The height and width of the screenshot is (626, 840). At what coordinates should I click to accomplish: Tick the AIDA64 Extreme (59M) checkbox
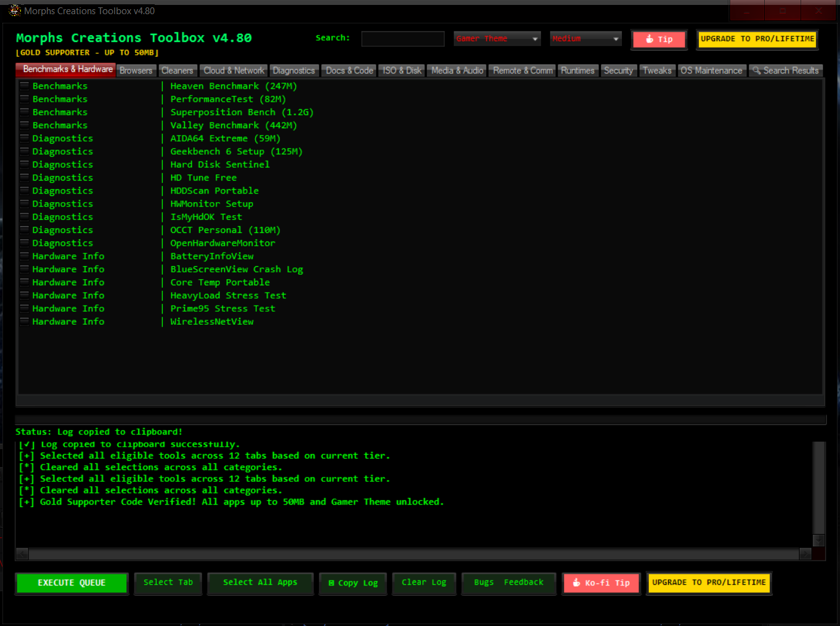[25, 138]
